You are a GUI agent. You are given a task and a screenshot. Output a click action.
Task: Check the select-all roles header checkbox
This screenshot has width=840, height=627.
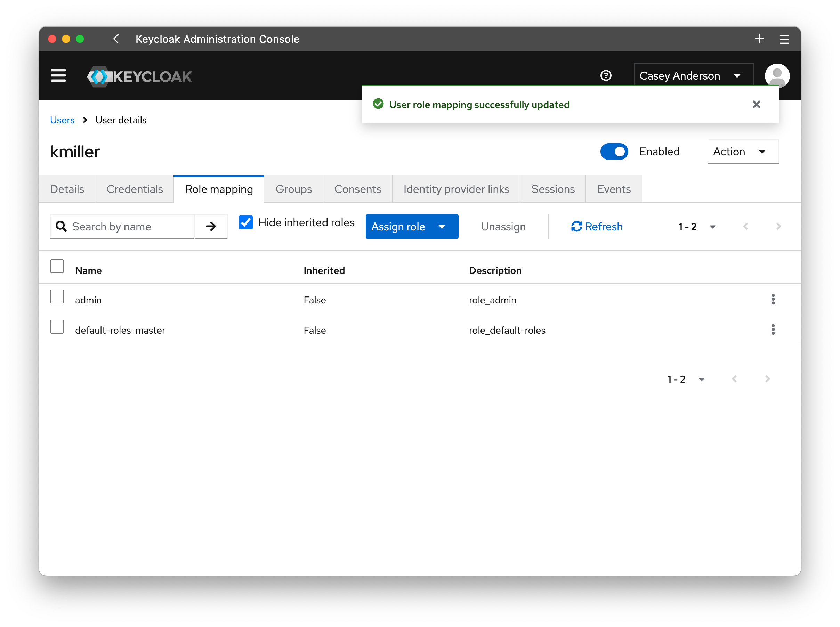coord(57,267)
